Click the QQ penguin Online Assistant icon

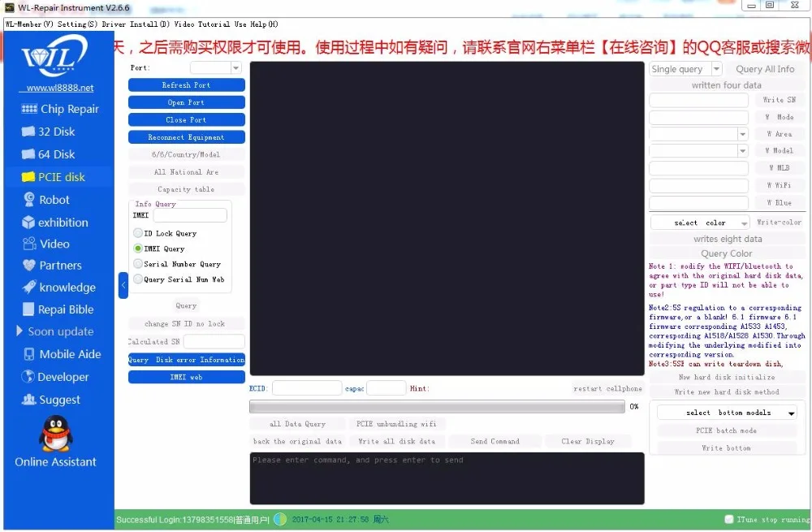click(55, 434)
